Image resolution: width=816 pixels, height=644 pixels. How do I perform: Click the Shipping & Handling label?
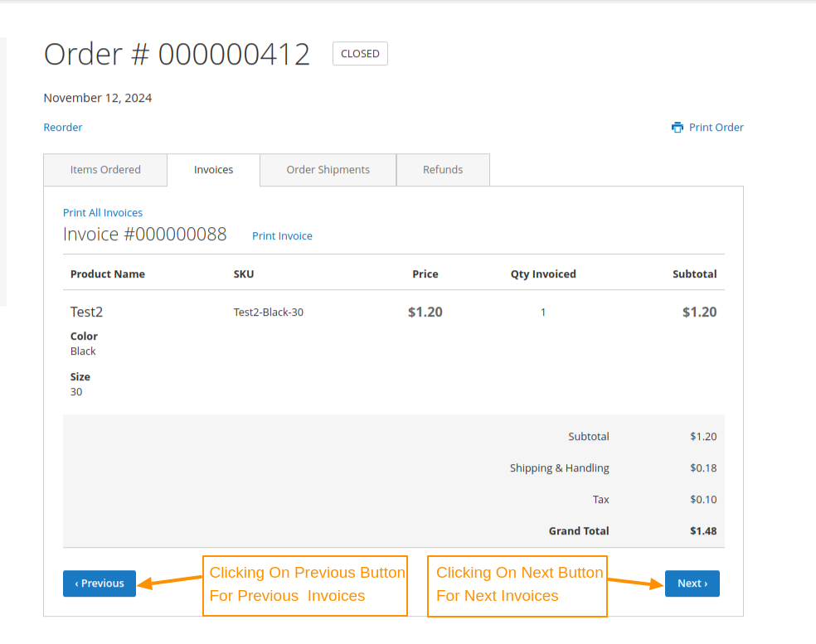(559, 468)
